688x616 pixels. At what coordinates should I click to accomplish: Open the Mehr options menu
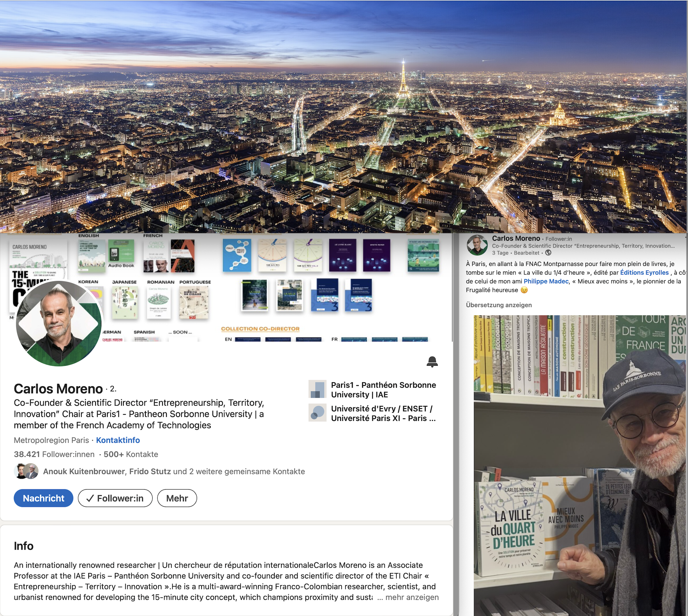tap(177, 498)
